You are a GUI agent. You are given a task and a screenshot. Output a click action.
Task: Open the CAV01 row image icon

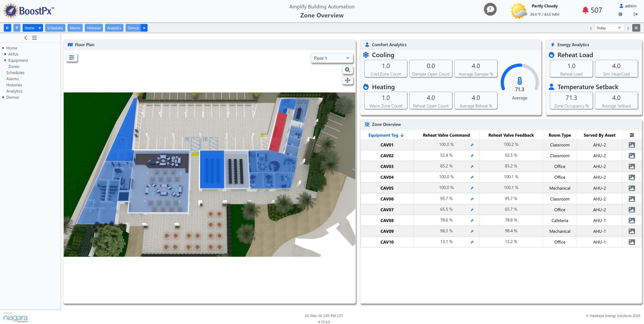(x=631, y=145)
